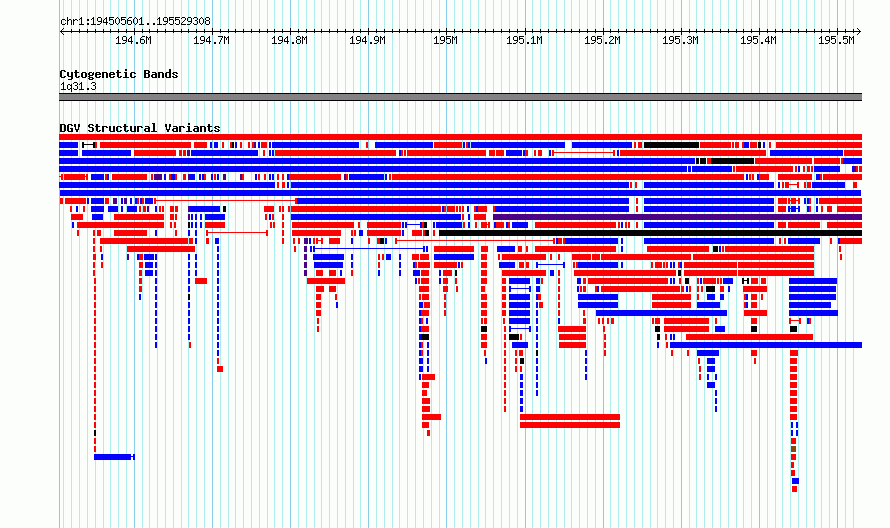Select the long purple variant bar

point(678,217)
